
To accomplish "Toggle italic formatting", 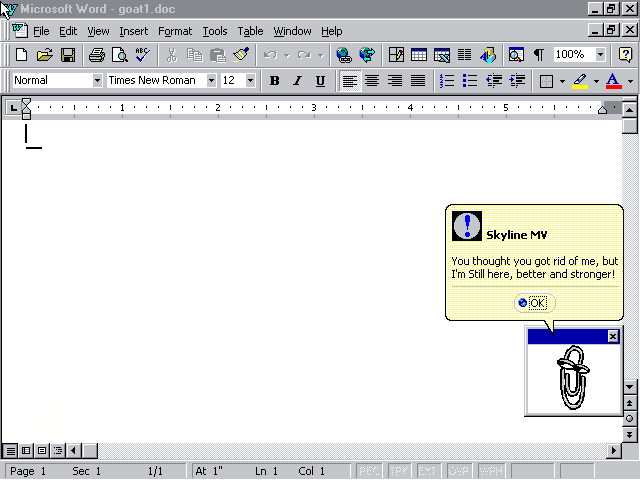I will tap(298, 81).
